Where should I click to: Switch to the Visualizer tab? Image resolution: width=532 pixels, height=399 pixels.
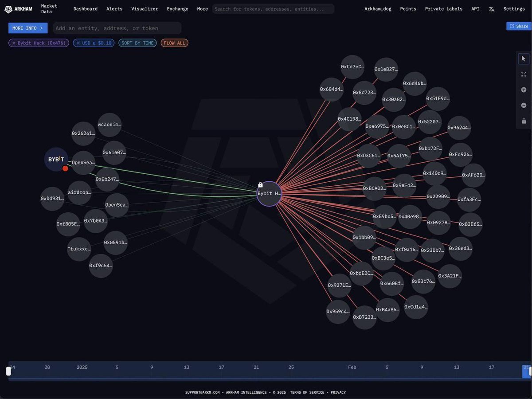(x=144, y=8)
